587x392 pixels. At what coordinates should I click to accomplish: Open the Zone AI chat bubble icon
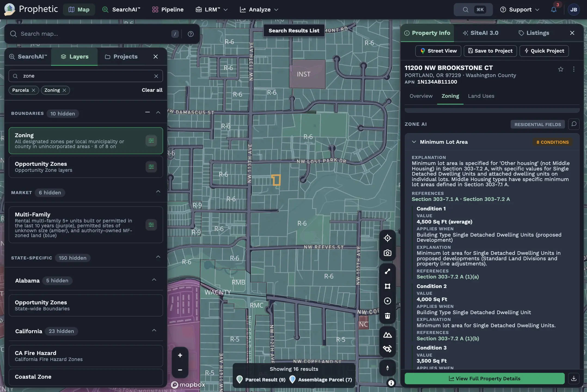[574, 124]
